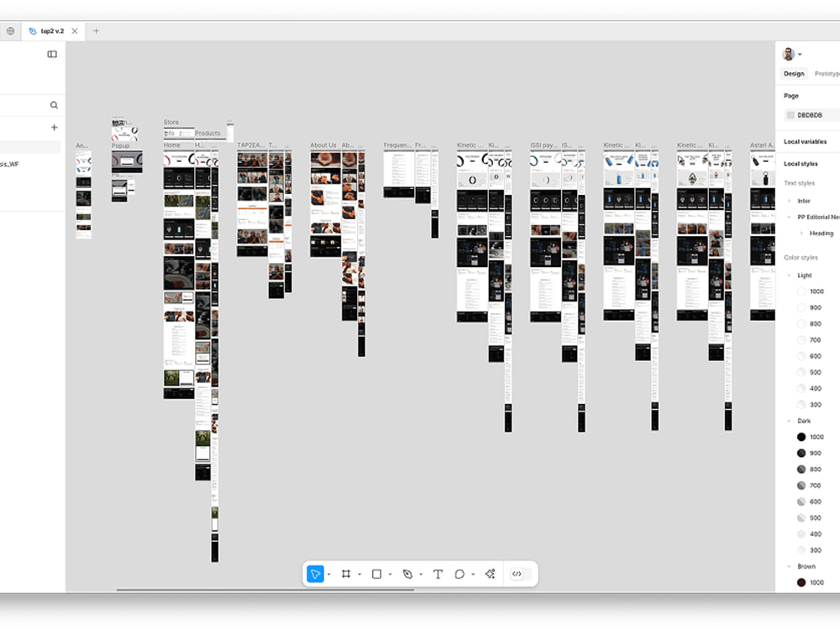Select the ISSI pay frame label
Viewport: 840px width, 630px height.
[543, 145]
